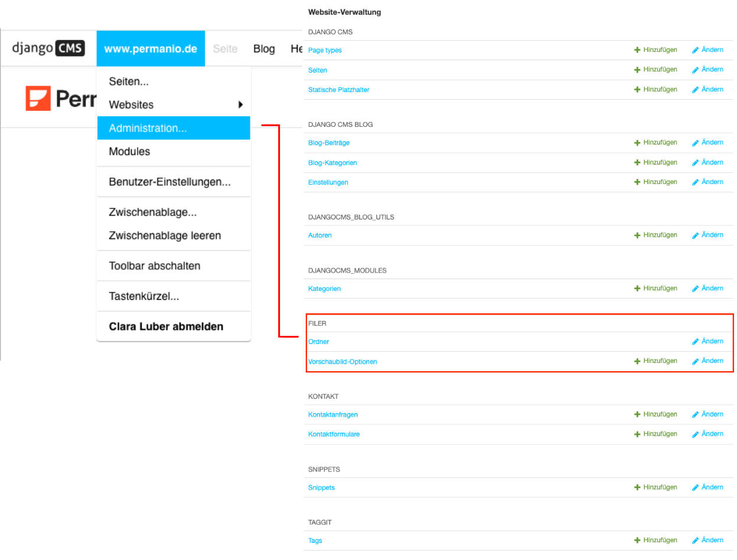Open the Blog-Kategorien link

[332, 163]
